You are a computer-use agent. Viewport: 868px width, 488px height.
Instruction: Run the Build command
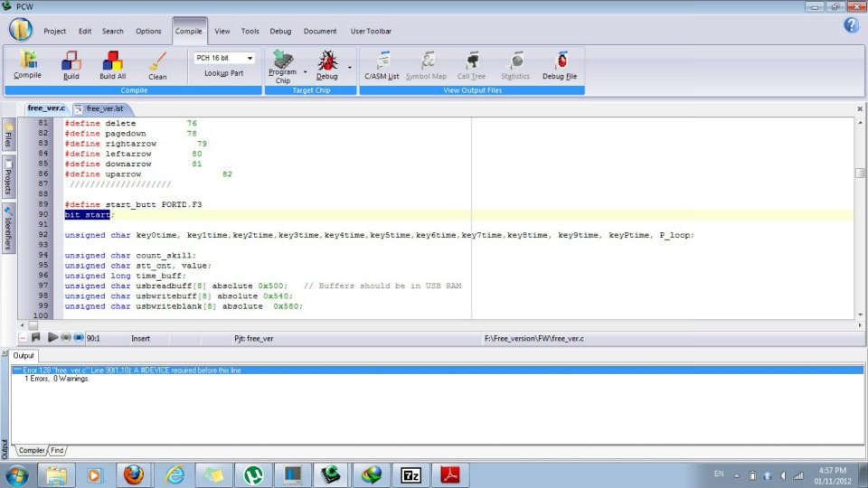[x=71, y=64]
